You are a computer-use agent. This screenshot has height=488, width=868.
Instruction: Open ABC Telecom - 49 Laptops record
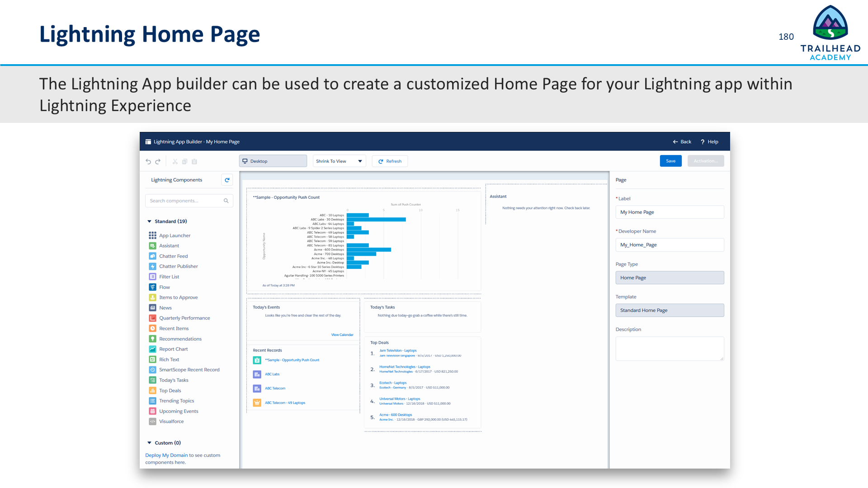[285, 403]
